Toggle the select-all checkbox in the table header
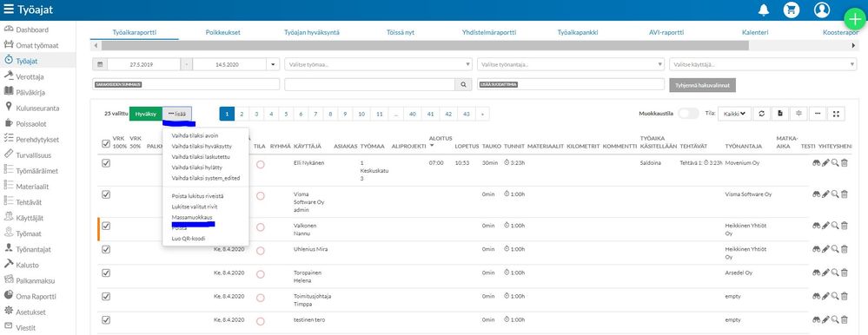868x335 pixels. click(106, 144)
